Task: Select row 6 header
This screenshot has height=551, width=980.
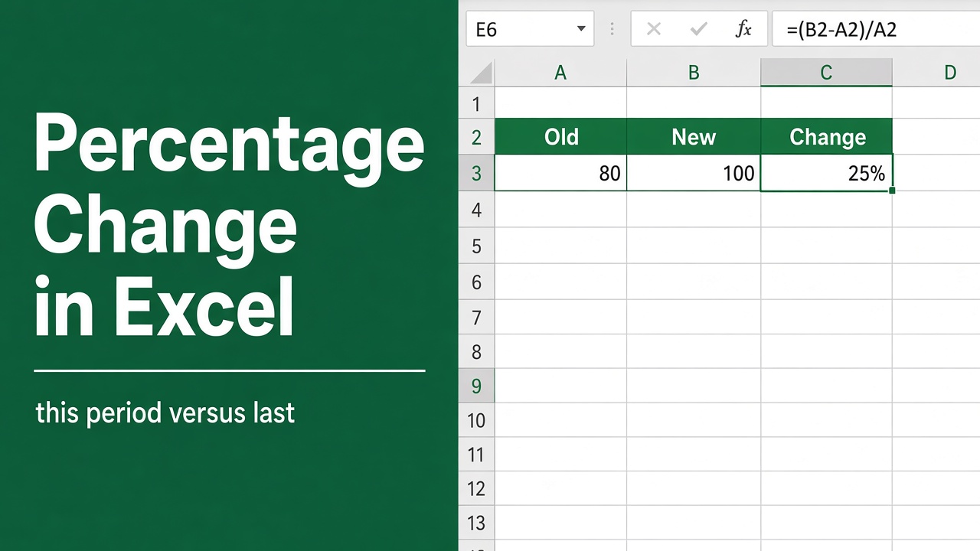Action: pyautogui.click(x=477, y=282)
